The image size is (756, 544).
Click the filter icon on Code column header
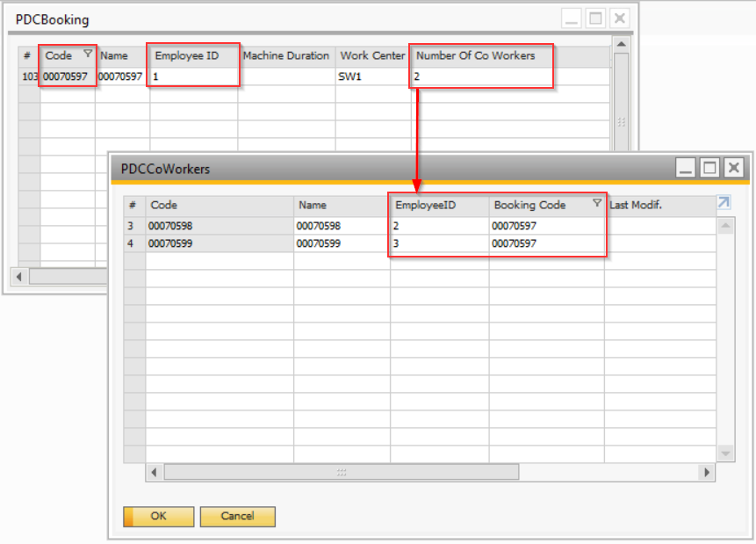click(87, 54)
